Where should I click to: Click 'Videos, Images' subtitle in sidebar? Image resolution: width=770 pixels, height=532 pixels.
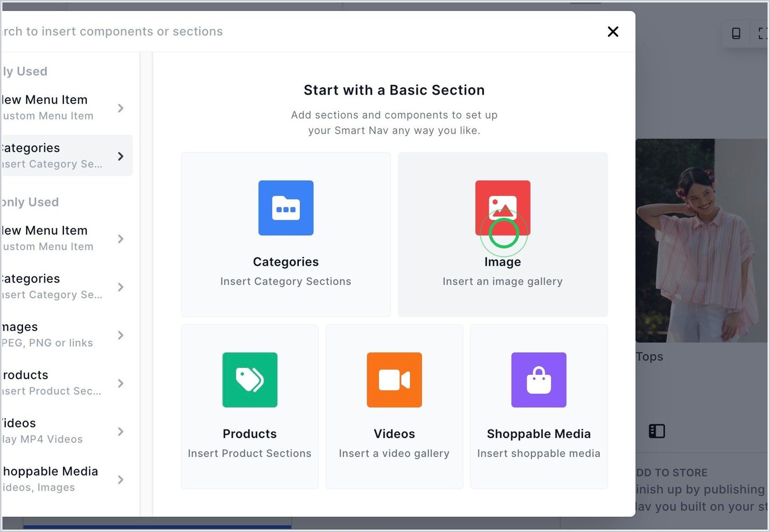pyautogui.click(x=38, y=487)
